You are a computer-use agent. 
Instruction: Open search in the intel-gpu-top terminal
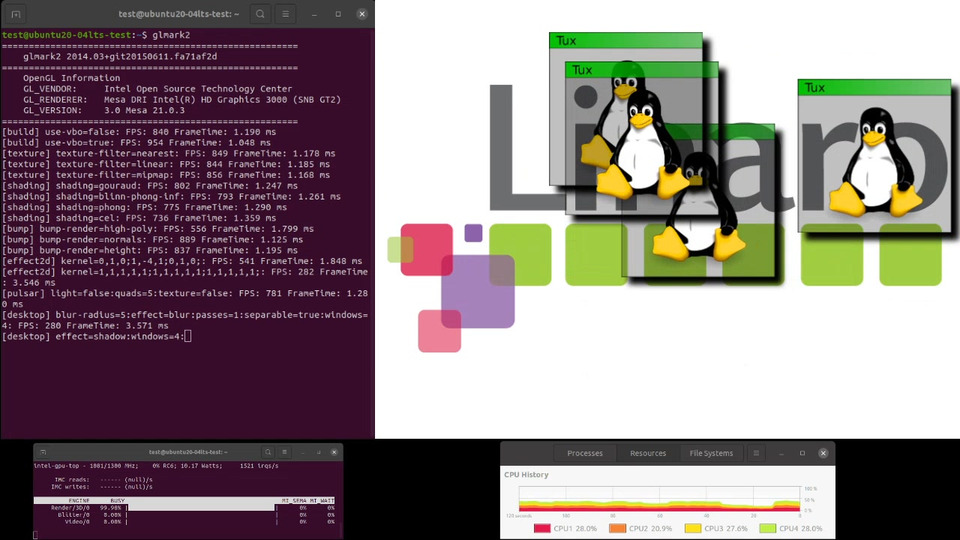click(x=268, y=452)
